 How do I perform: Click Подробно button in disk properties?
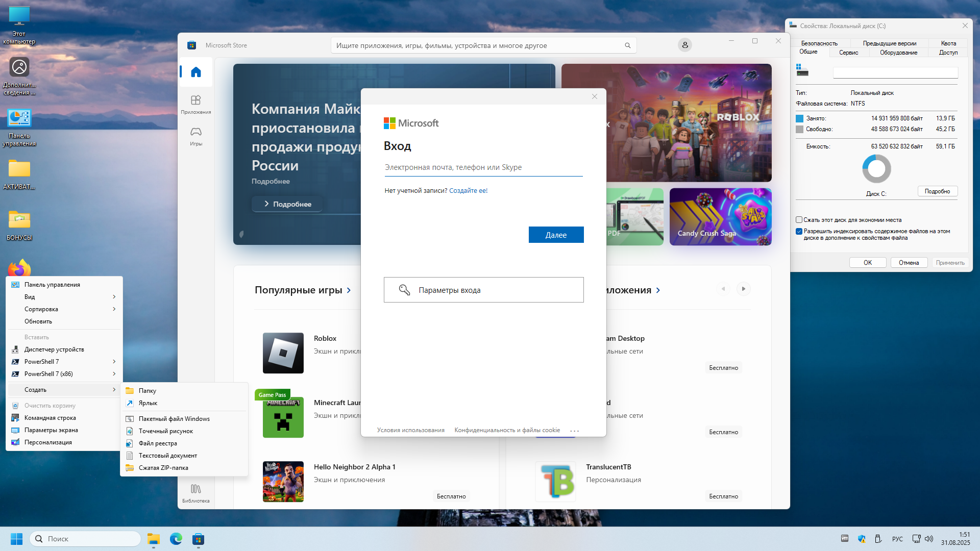click(x=937, y=191)
